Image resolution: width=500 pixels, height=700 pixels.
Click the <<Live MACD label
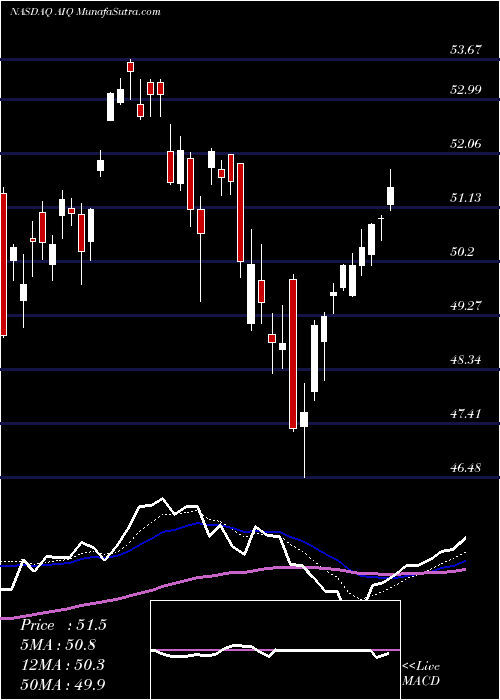click(421, 673)
